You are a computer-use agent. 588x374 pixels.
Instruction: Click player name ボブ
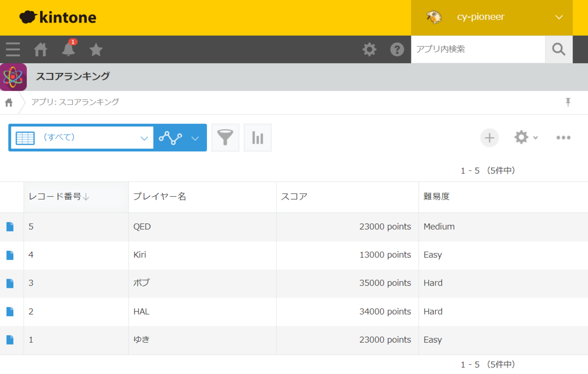pyautogui.click(x=142, y=283)
